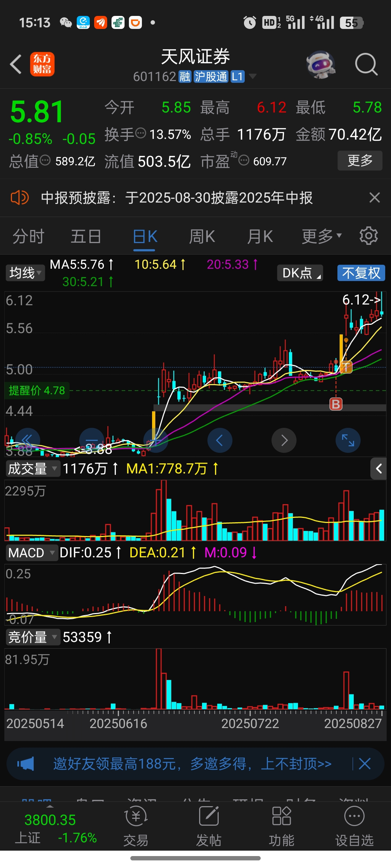Tap the 30:5.21 moving average label

[x=88, y=282]
